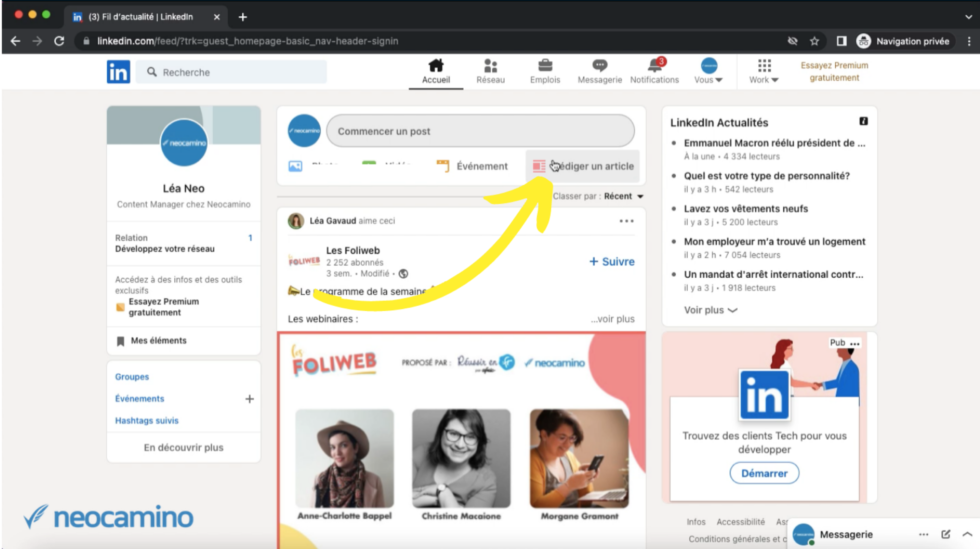
Task: Click Démarrer button in ad
Action: click(x=764, y=473)
